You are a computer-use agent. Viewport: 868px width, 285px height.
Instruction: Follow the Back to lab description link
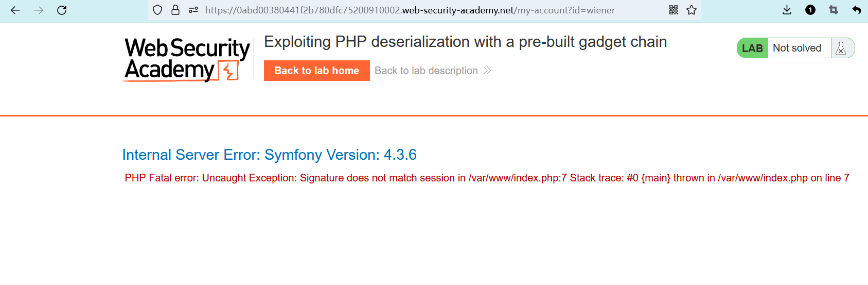[426, 71]
